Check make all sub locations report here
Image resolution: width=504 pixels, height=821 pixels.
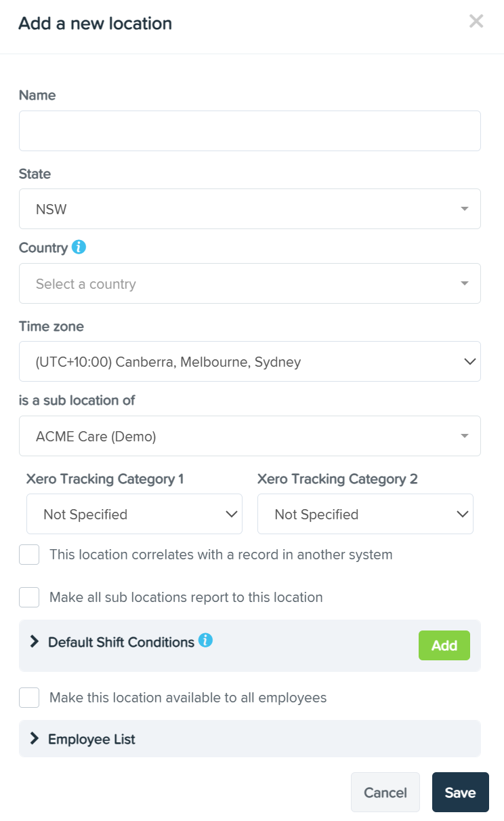29,597
